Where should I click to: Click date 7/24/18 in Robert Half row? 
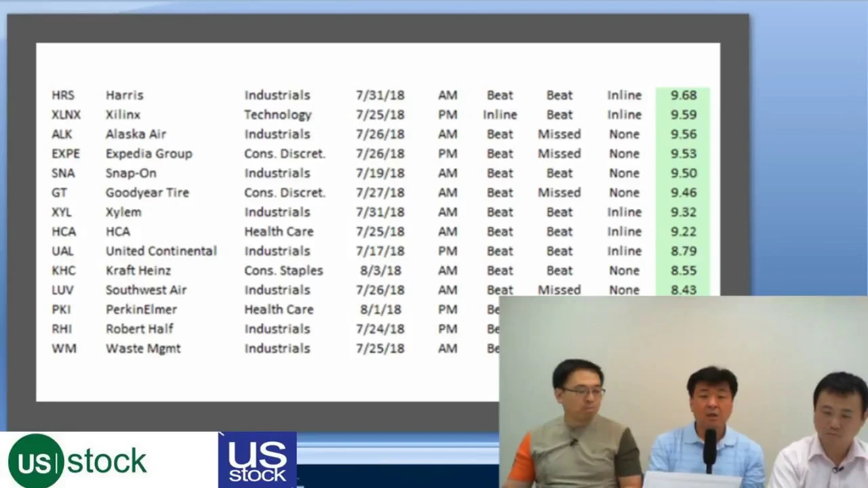(380, 329)
